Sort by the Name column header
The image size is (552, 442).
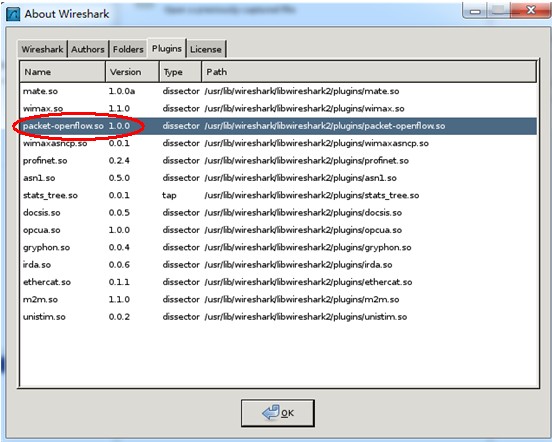point(62,72)
